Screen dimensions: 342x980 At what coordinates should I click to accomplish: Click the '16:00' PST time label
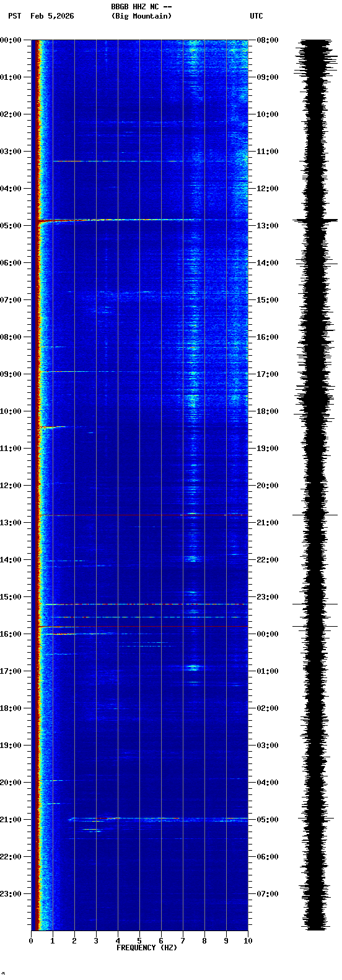[11, 634]
